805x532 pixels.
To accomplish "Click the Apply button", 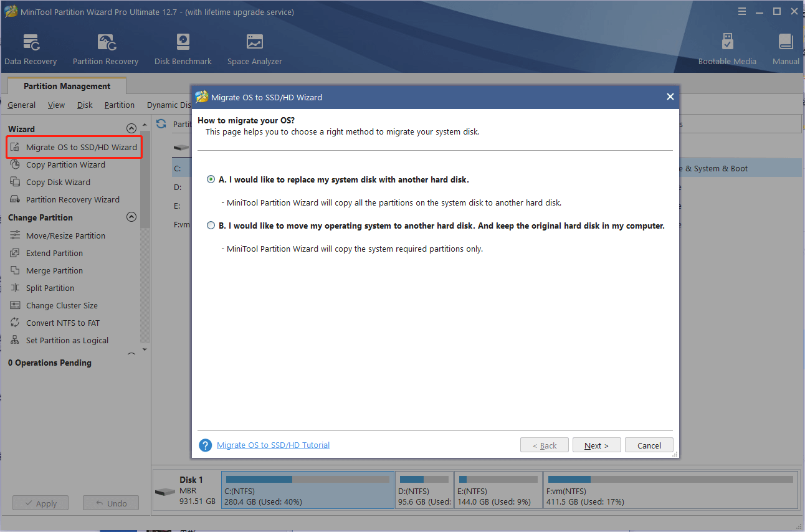I will 40,503.
